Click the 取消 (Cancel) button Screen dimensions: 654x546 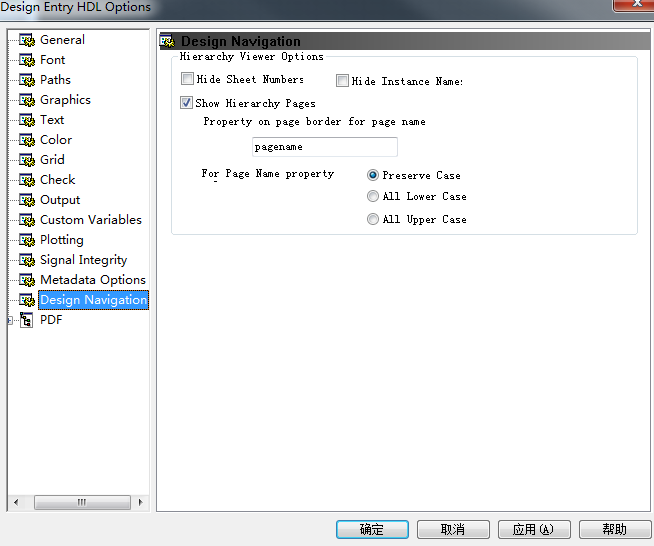click(x=453, y=529)
